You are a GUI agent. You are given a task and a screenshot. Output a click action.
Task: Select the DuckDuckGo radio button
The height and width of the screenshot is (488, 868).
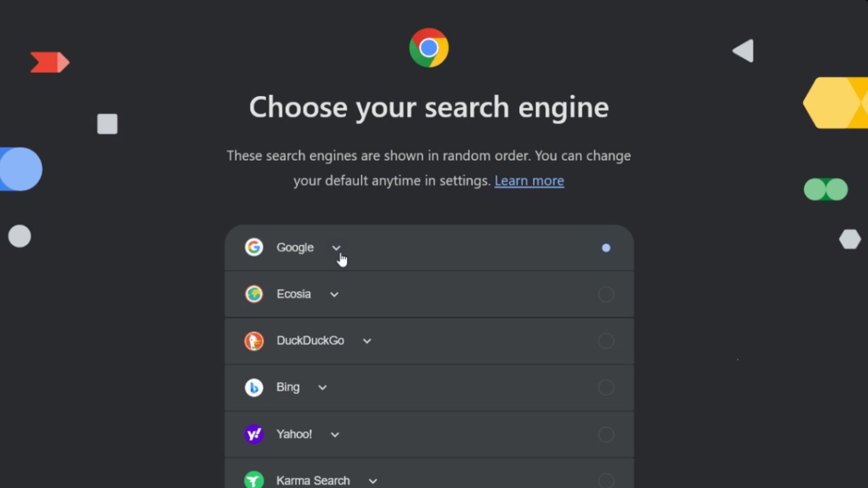(x=606, y=341)
